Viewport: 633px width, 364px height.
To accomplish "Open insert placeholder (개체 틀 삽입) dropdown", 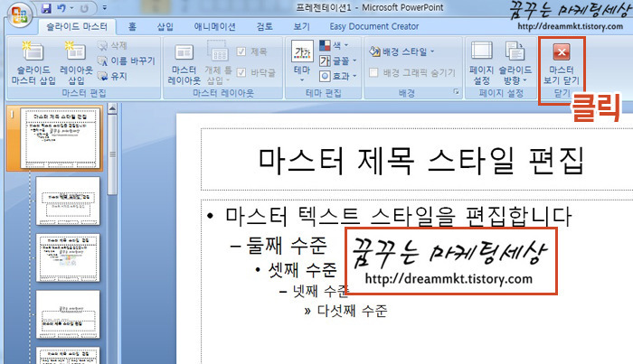I will tap(219, 62).
